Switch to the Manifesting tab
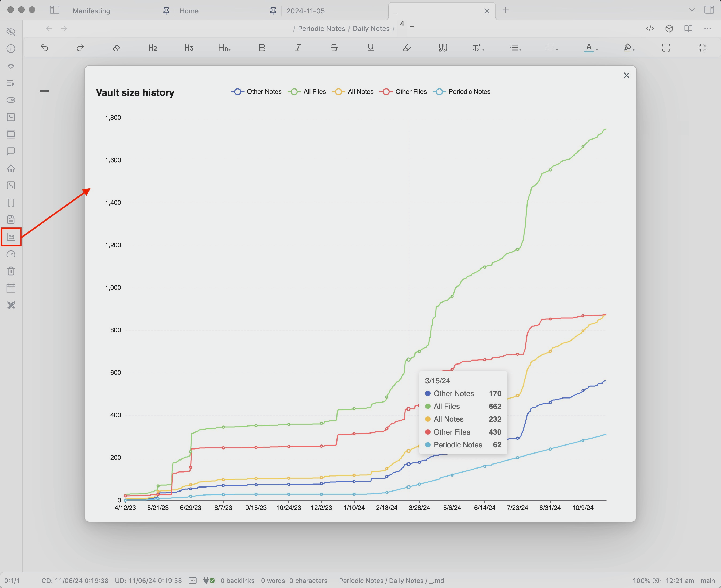This screenshot has height=588, width=721. coord(91,11)
